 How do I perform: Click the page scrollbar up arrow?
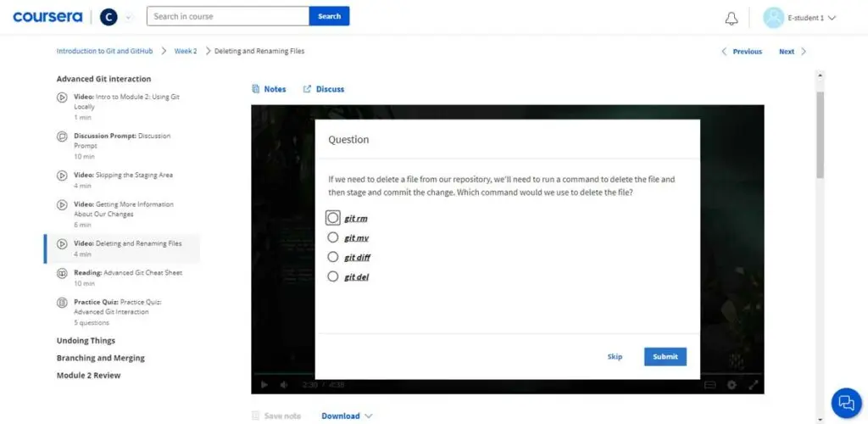click(x=821, y=75)
